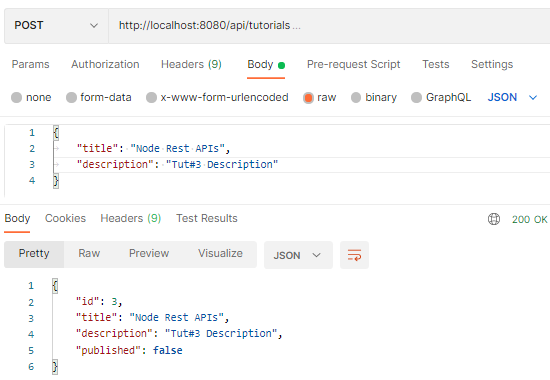Select the none body type
Screen dimensions: 550x380
(31, 97)
